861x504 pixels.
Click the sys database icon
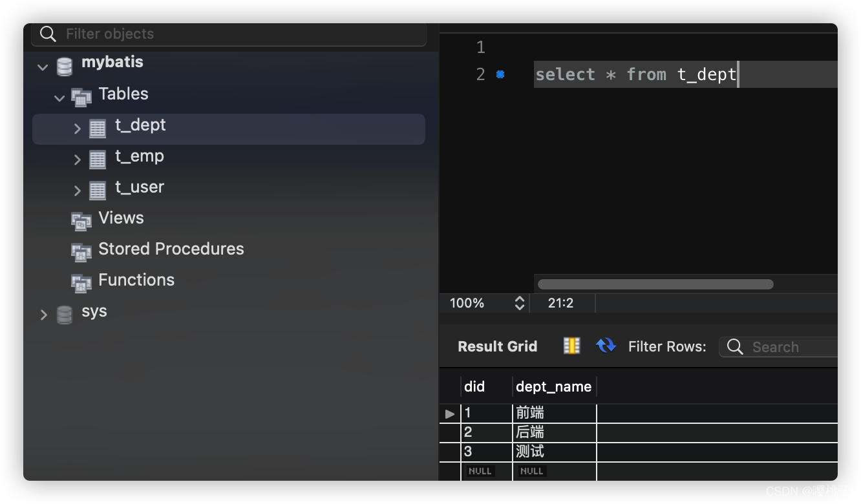pos(65,315)
